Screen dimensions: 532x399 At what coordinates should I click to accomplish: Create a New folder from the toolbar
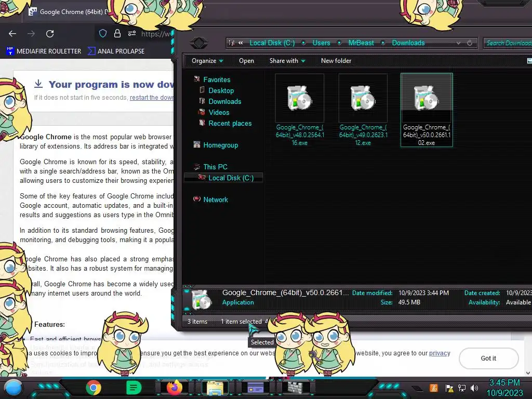336,61
